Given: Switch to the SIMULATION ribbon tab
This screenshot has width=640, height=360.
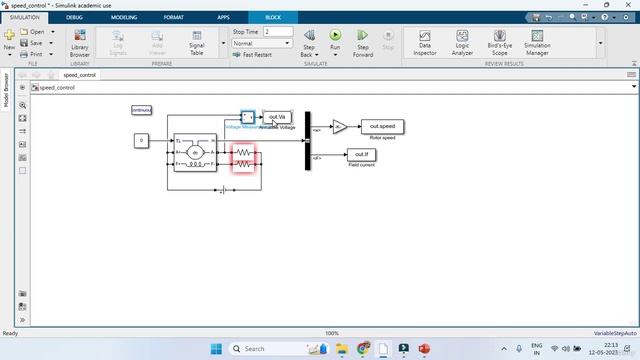Looking at the screenshot, I should (24, 18).
